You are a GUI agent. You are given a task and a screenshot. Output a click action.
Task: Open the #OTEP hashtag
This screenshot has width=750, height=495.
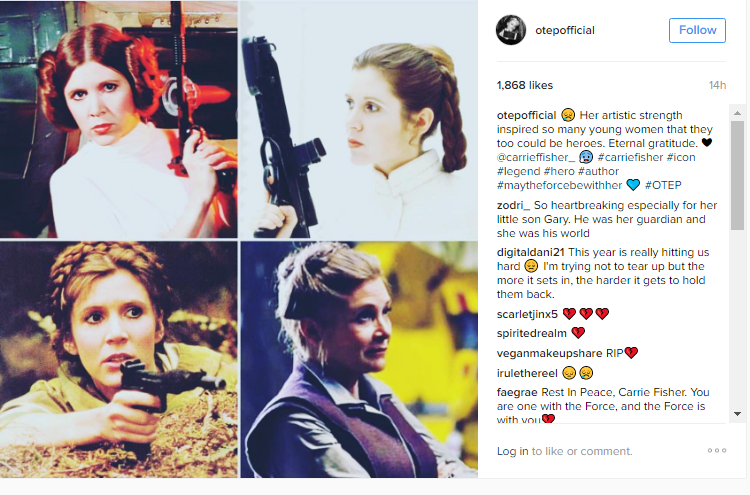(x=663, y=185)
